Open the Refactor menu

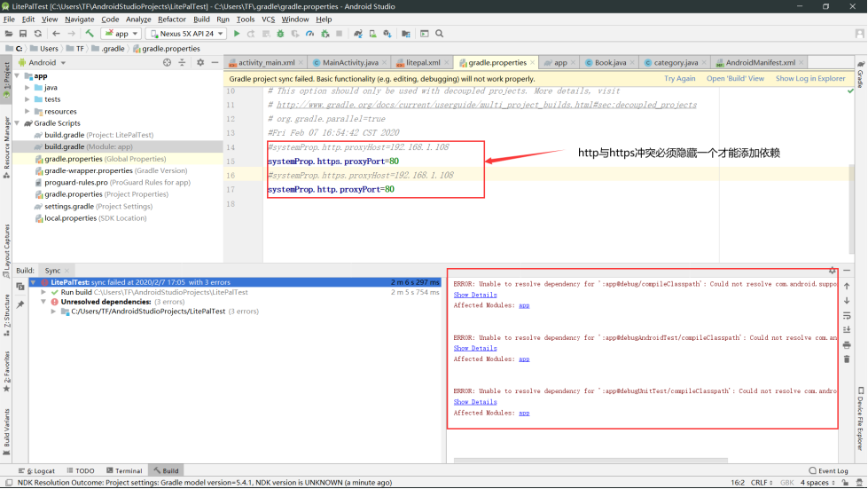click(172, 20)
